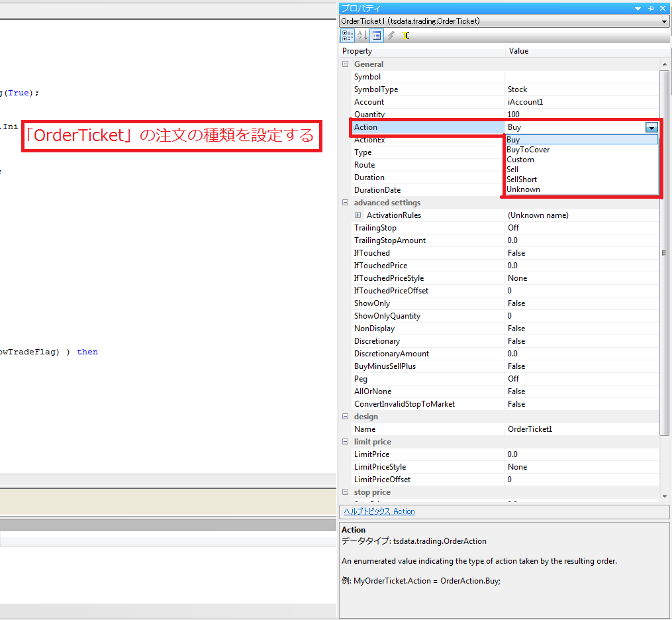Open the OrderTicket1 object selector dropdown

664,21
